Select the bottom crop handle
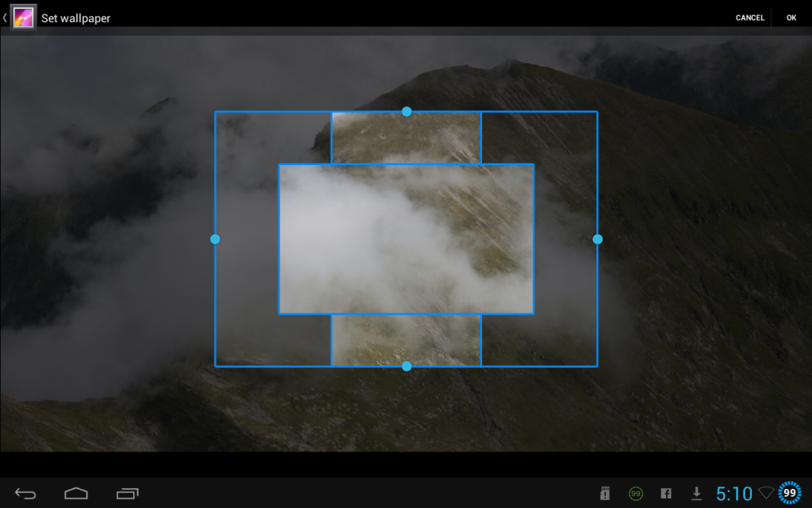812x508 pixels. click(407, 367)
